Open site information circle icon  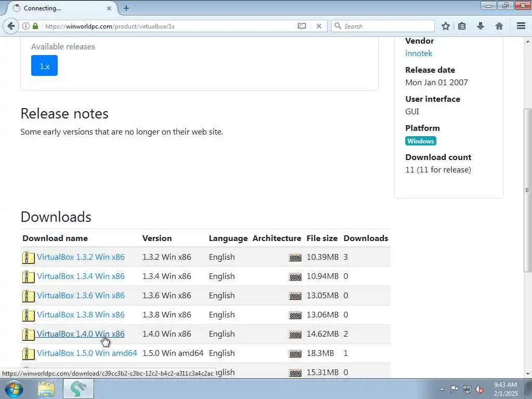[x=26, y=26]
